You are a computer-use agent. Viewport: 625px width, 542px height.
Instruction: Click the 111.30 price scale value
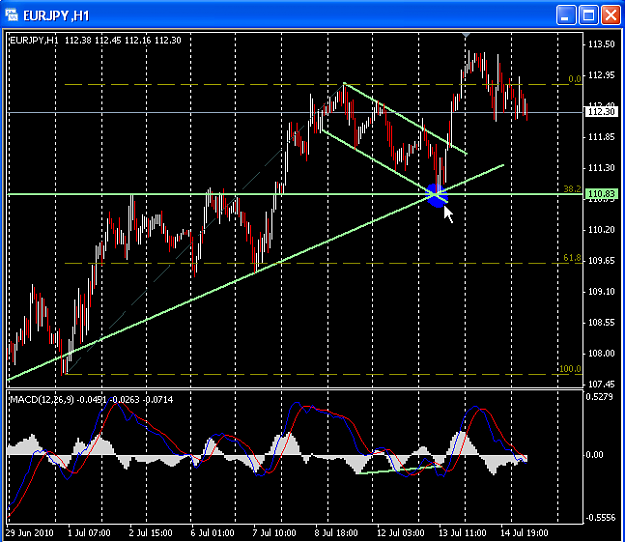coord(601,168)
